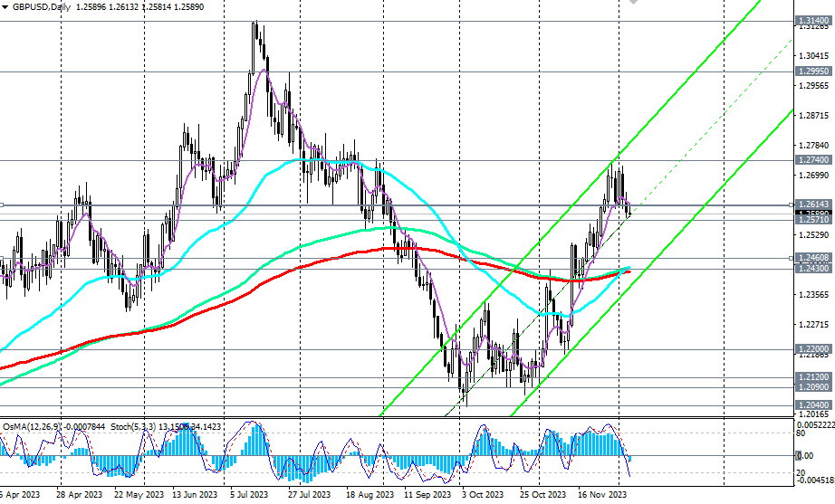Click the 0.0052222 indicator scale maximum

(x=815, y=424)
